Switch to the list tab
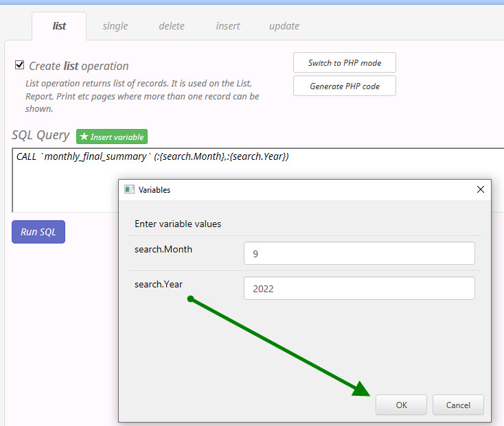This screenshot has height=426, width=504. pos(59,26)
